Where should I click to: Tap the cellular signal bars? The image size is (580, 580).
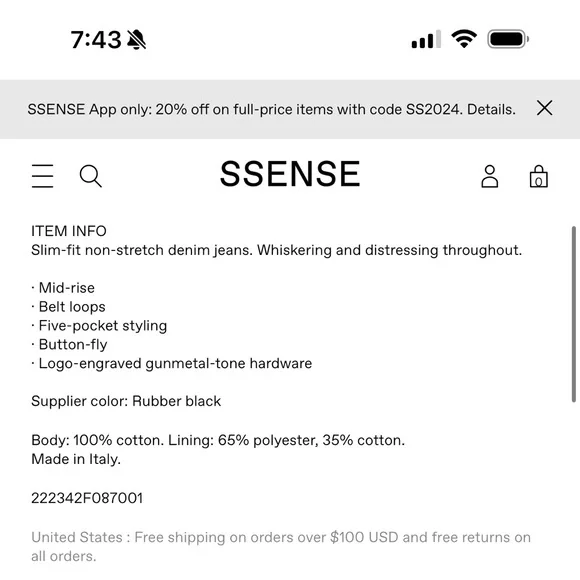tap(426, 39)
